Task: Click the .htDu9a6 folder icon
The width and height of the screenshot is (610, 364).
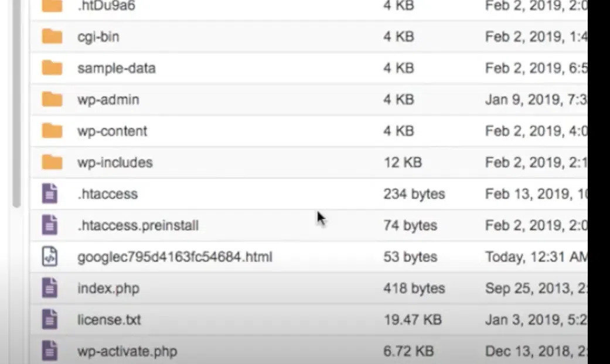Action: [x=52, y=6]
